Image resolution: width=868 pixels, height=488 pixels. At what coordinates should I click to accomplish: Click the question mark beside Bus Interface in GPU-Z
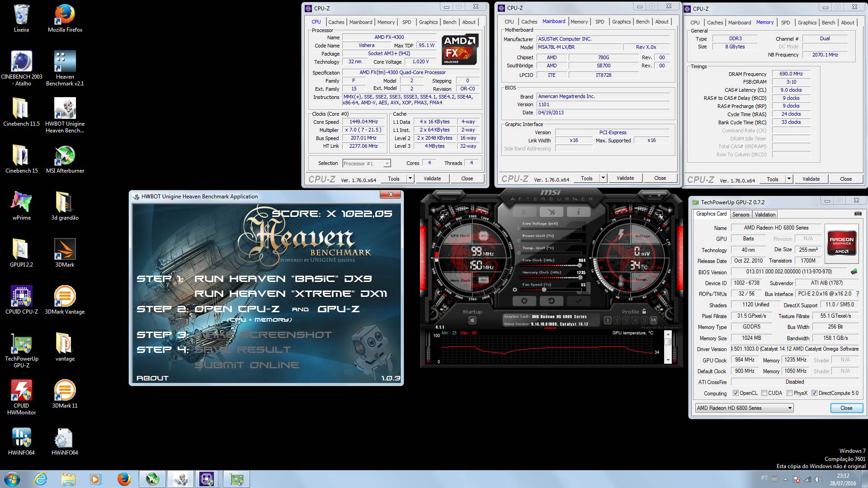pos(858,294)
